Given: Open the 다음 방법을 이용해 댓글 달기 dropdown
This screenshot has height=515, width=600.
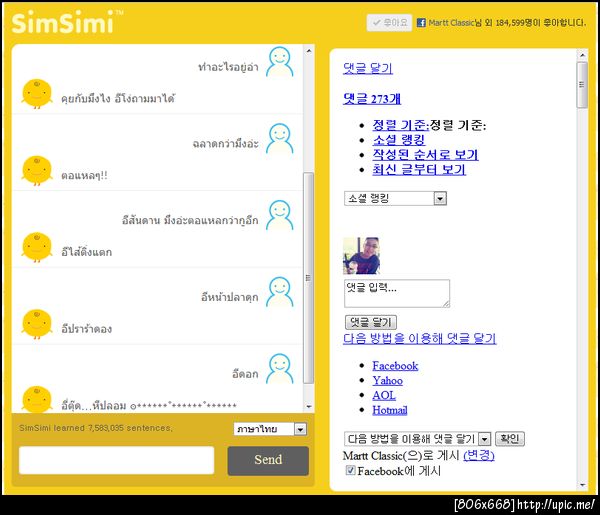Looking at the screenshot, I should tap(417, 438).
